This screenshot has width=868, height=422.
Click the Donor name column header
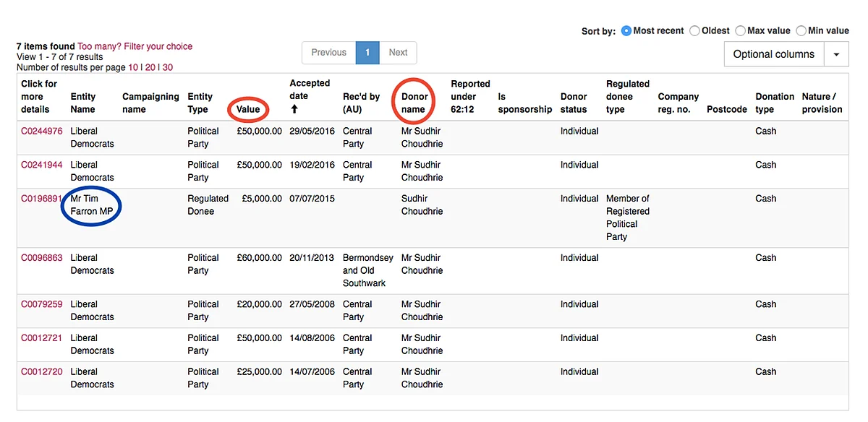click(413, 103)
